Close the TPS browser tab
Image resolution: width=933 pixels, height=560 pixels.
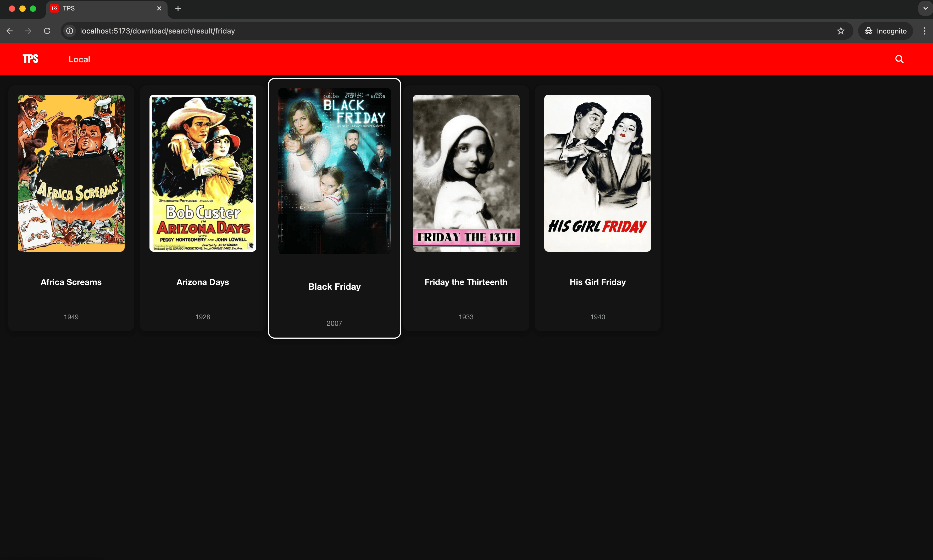pos(159,8)
